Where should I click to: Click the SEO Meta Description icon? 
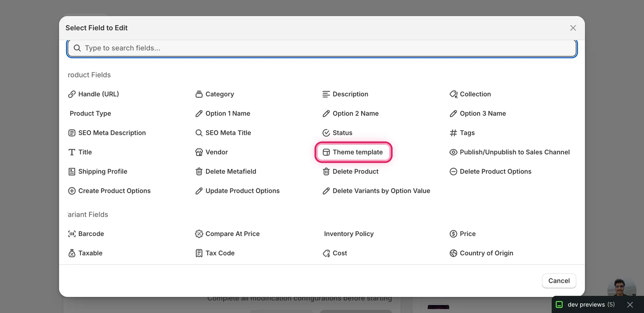pyautogui.click(x=72, y=133)
